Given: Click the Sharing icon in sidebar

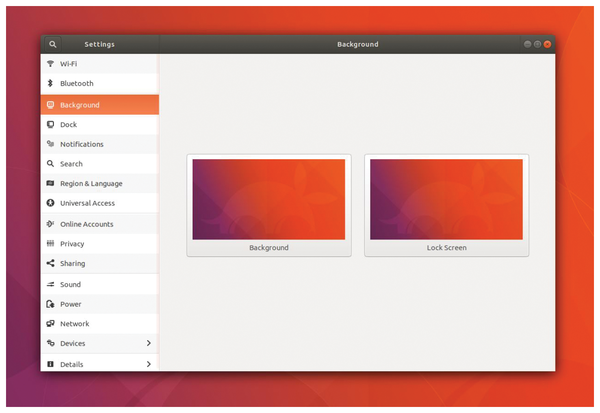Looking at the screenshot, I should [50, 264].
